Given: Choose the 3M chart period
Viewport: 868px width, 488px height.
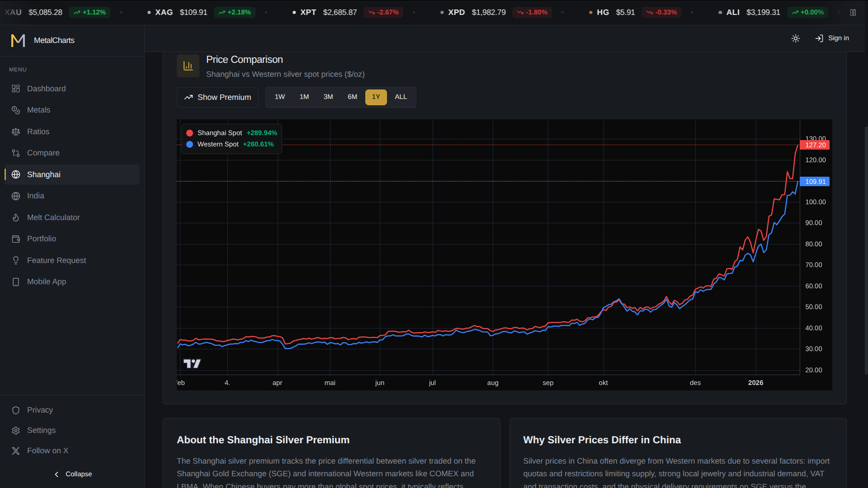Looking at the screenshot, I should tap(328, 97).
